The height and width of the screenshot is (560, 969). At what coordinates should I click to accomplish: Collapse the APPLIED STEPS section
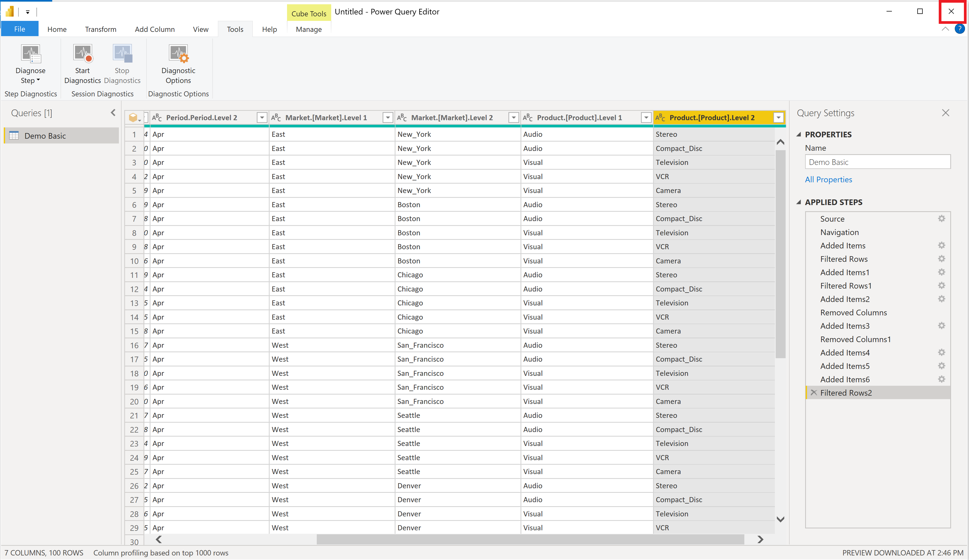(x=799, y=202)
